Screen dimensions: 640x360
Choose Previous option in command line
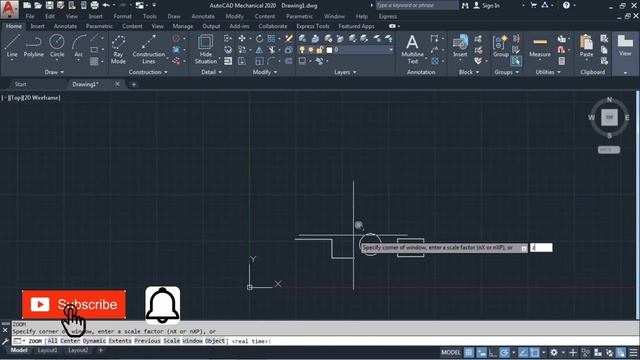click(x=147, y=341)
